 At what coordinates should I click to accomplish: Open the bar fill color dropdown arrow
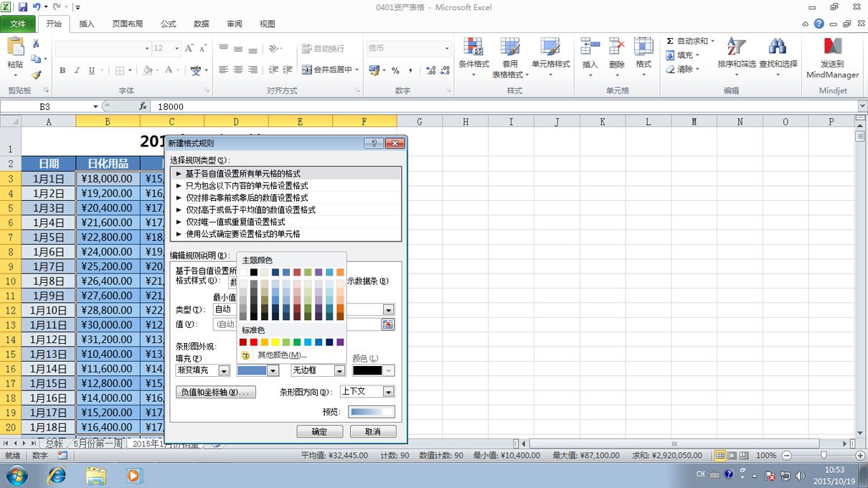coord(273,370)
